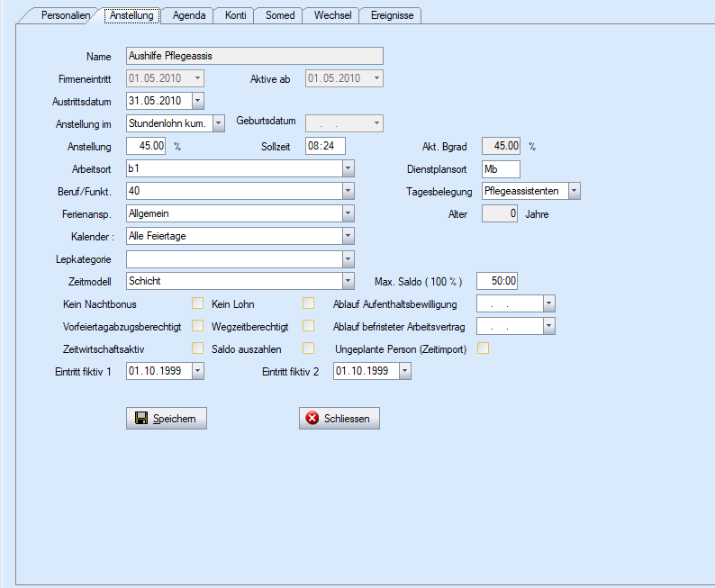Image resolution: width=715 pixels, height=588 pixels.
Task: Open the Austrittsdatum date picker dropdown
Action: coord(198,101)
